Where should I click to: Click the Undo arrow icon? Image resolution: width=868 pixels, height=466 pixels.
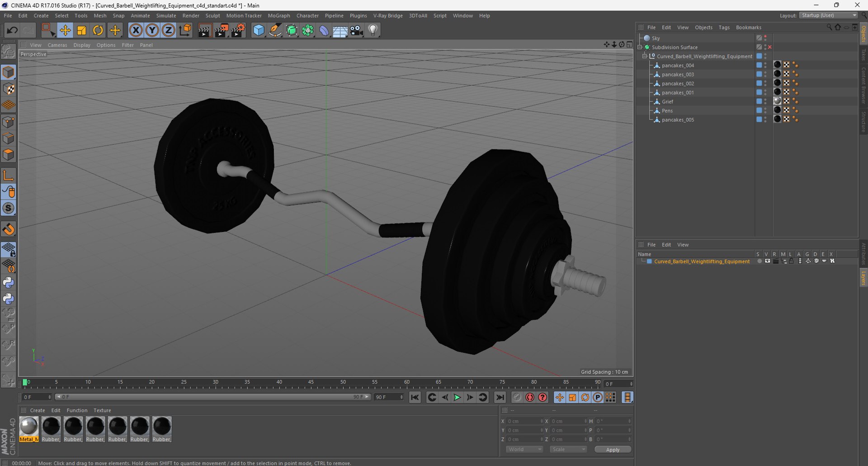[x=12, y=30]
